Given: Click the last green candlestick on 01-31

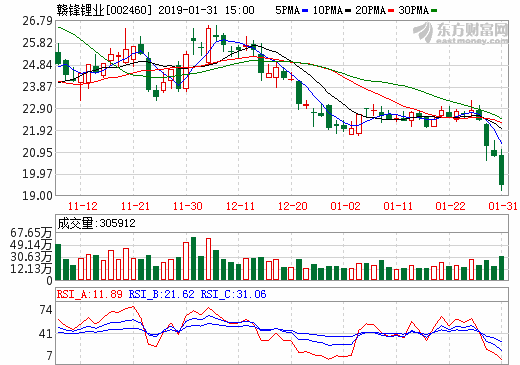Looking at the screenshot, I should click(501, 170).
